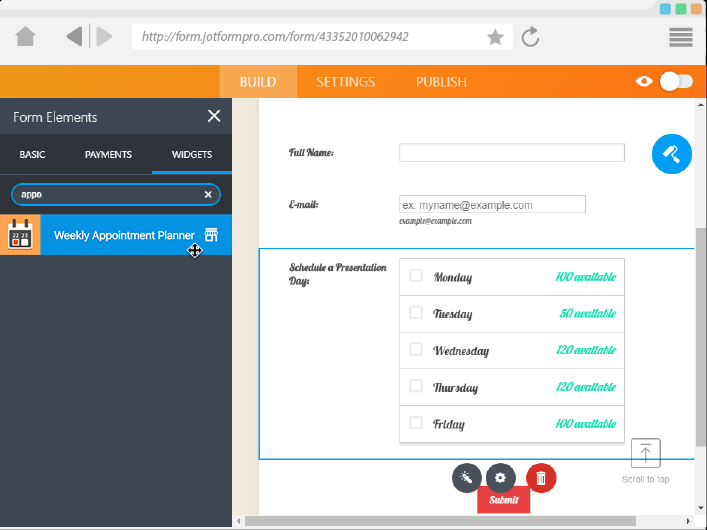Click the horizontal scrollbar right arrow
Viewport: 707px width, 530px height.
688,521
